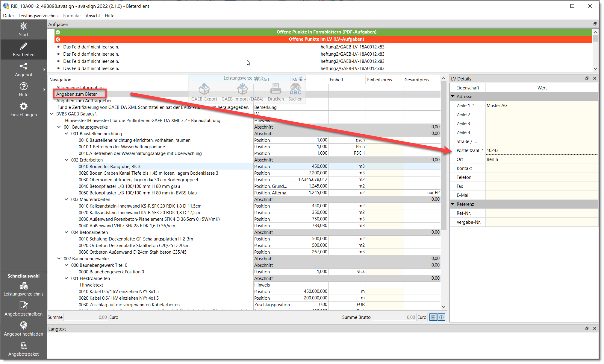Open the Formular menu
Image resolution: width=604 pixels, height=364 pixels.
(x=72, y=16)
